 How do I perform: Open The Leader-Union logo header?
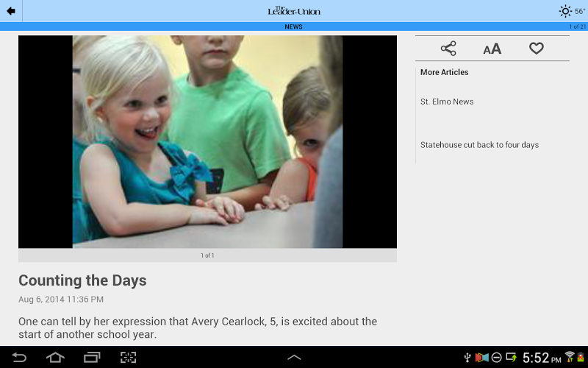coord(294,11)
